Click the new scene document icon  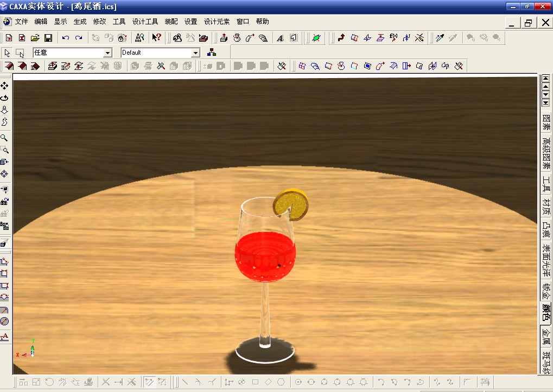point(9,38)
